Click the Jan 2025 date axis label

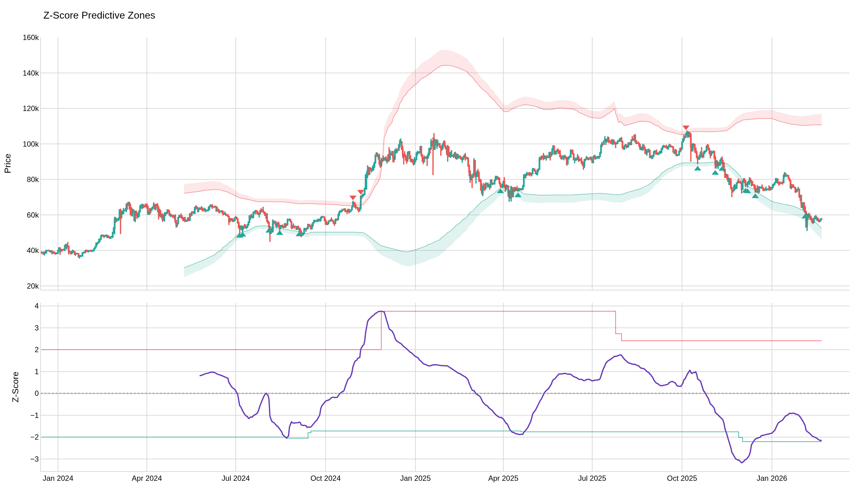[x=415, y=478]
